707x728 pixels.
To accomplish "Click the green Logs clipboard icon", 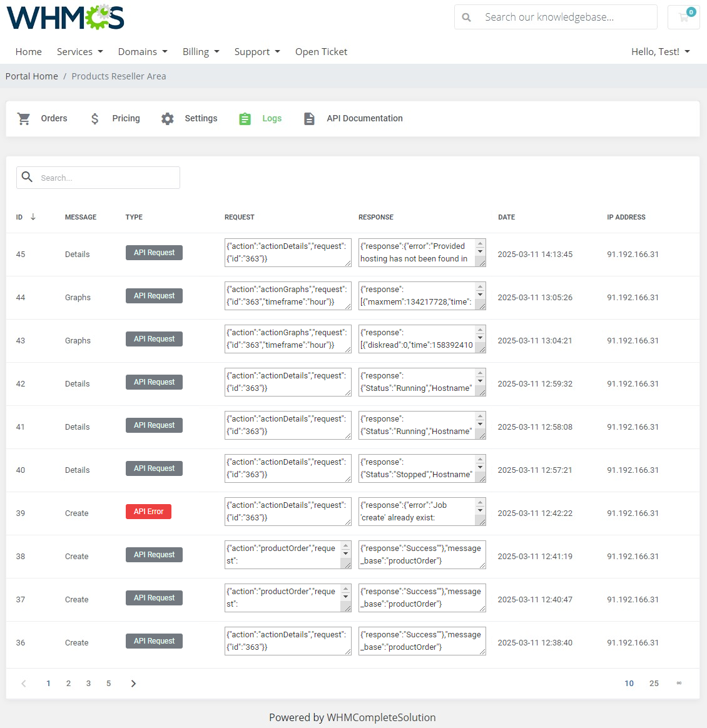I will [245, 118].
